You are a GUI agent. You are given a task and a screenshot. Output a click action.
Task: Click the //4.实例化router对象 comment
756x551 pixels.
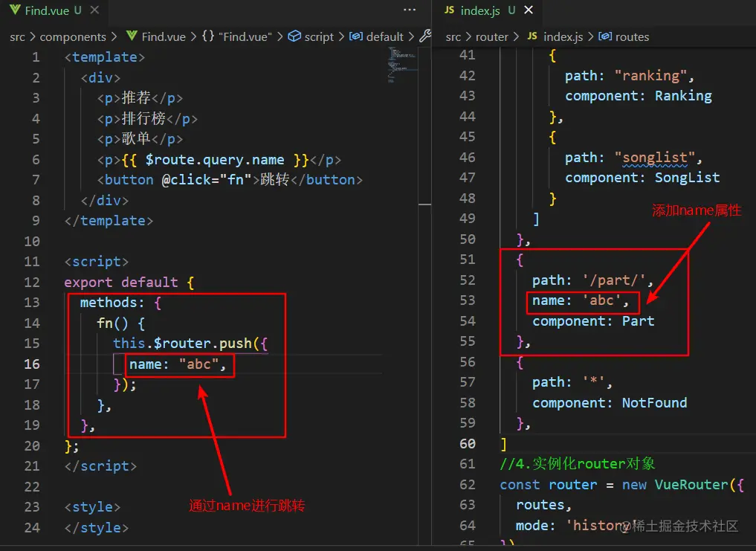(577, 464)
